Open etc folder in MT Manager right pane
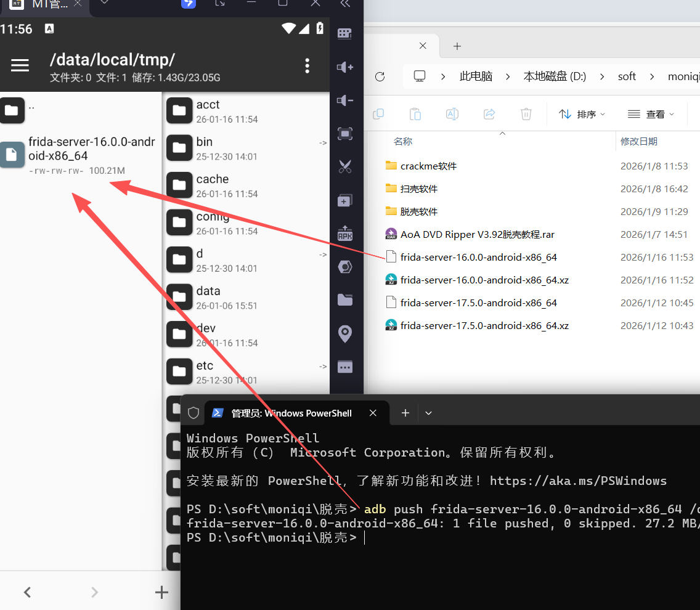This screenshot has width=700, height=610. pos(247,372)
